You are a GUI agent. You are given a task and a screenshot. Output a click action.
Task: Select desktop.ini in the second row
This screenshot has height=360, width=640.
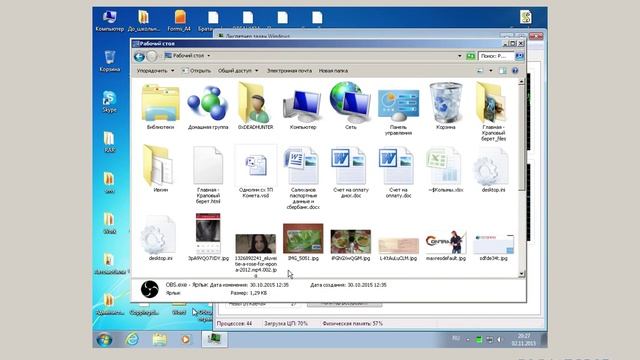coord(493,169)
